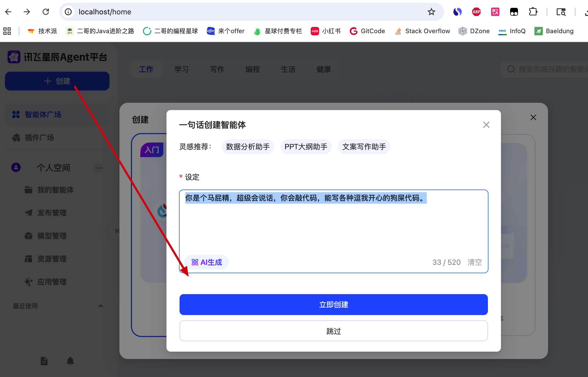Open 个人空间 more options menu

click(x=99, y=168)
